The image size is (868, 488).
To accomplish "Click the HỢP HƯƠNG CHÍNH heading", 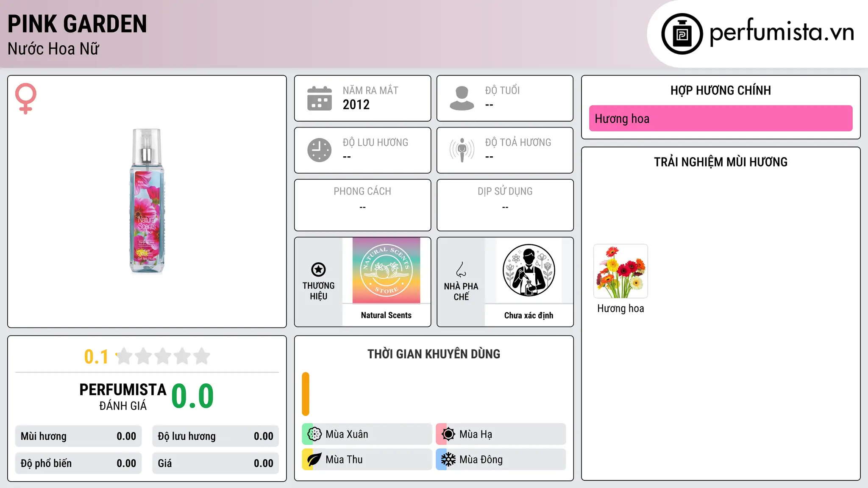I will pos(721,90).
